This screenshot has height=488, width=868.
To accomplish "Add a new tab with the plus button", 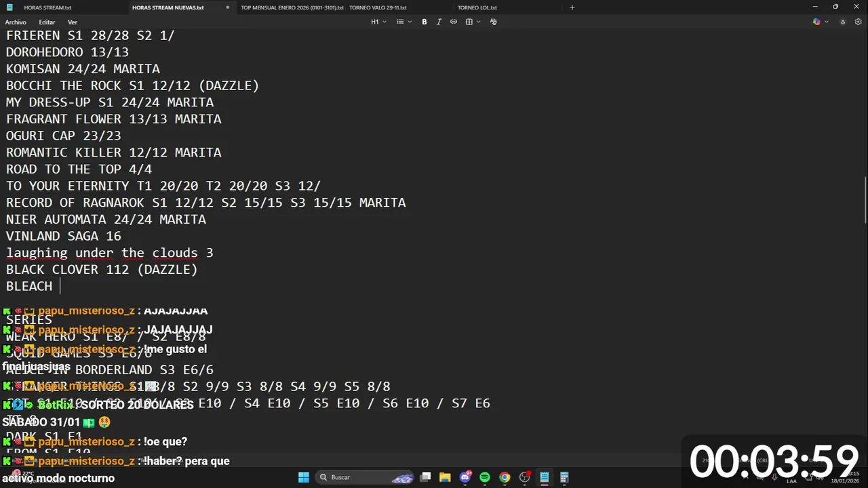I will pyautogui.click(x=572, y=7).
